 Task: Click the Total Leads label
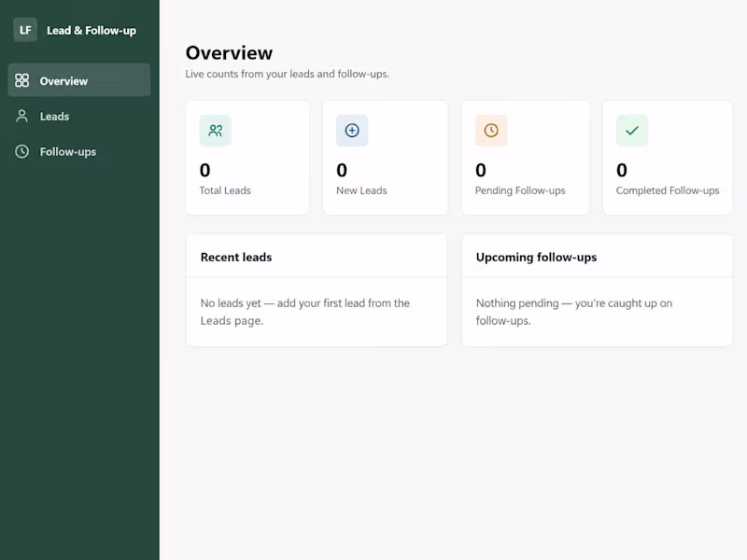tap(225, 190)
